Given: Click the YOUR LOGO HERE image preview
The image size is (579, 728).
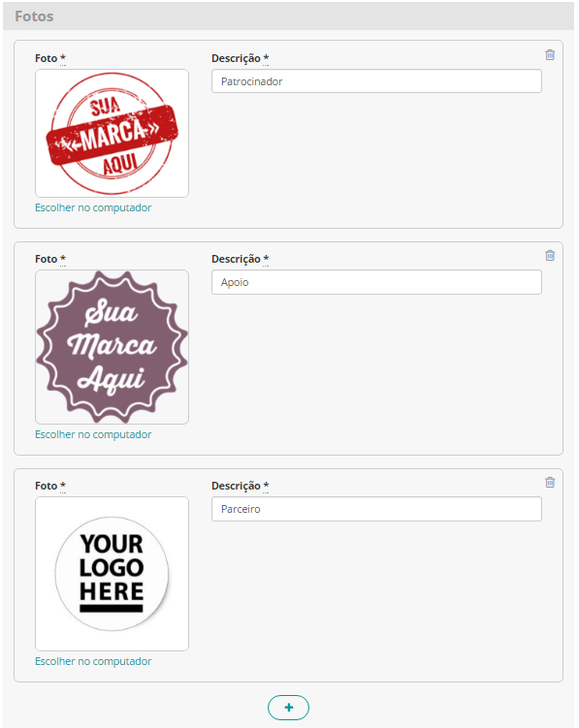Looking at the screenshot, I should tap(112, 574).
